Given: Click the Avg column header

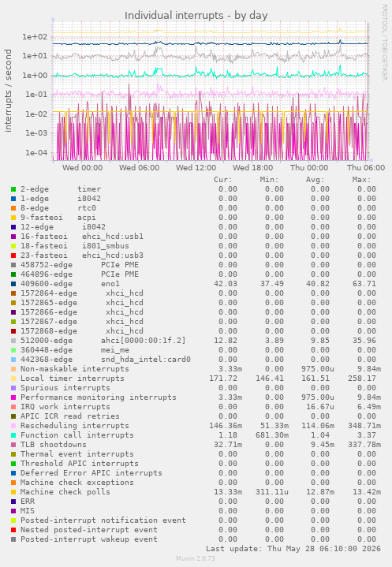Looking at the screenshot, I should pos(315,180).
